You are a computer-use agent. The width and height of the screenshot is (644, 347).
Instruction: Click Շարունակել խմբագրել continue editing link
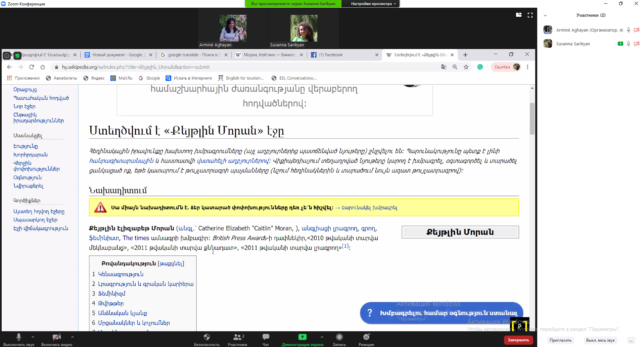click(x=369, y=208)
